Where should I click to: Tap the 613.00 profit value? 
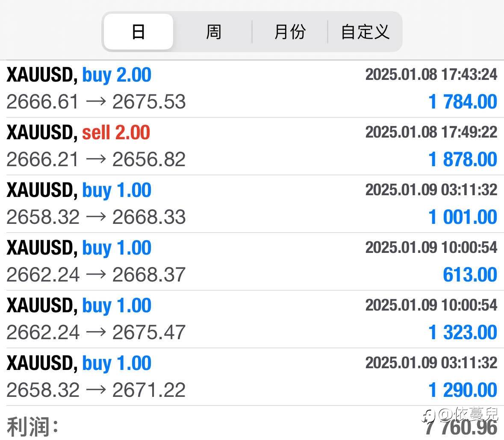tap(470, 275)
